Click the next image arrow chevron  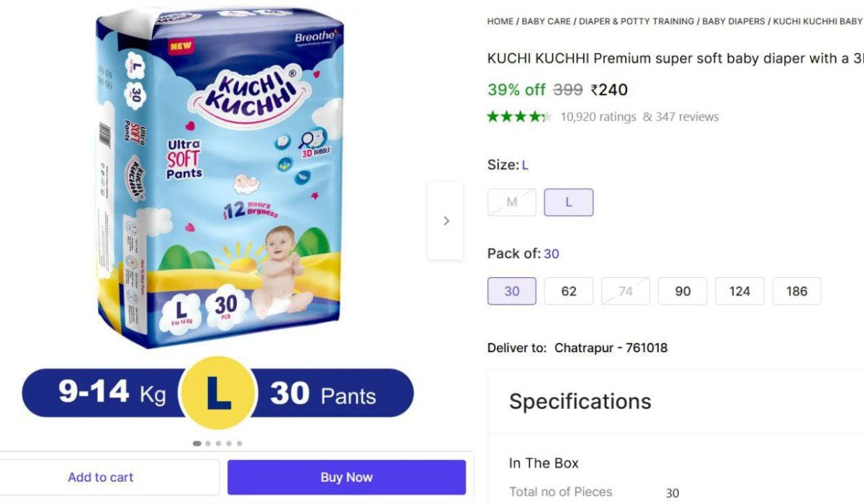(446, 221)
